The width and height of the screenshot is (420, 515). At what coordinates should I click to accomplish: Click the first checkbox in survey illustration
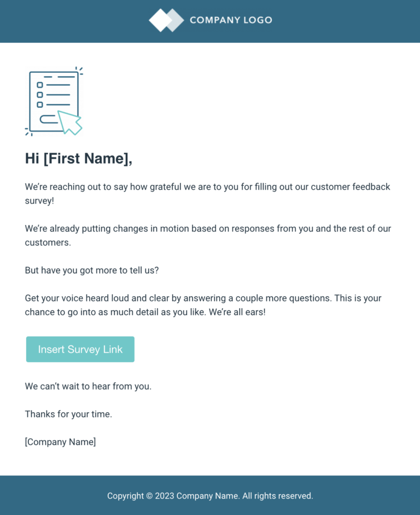coord(40,85)
